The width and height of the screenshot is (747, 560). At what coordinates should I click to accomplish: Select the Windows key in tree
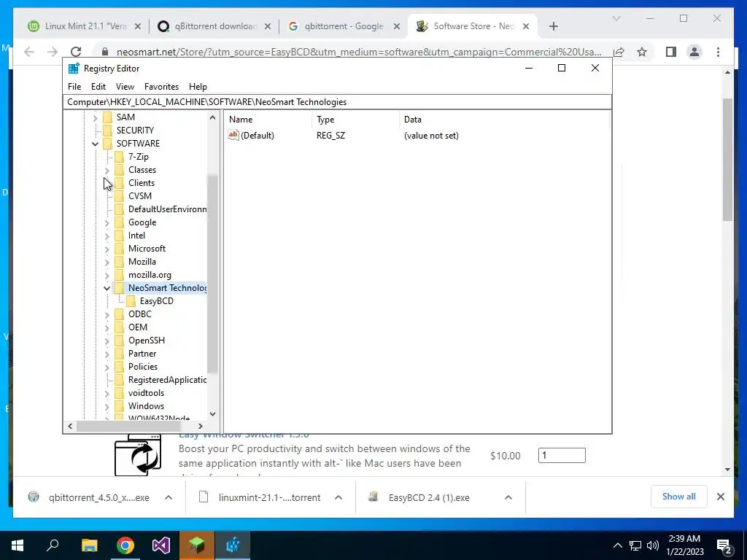[146, 406]
